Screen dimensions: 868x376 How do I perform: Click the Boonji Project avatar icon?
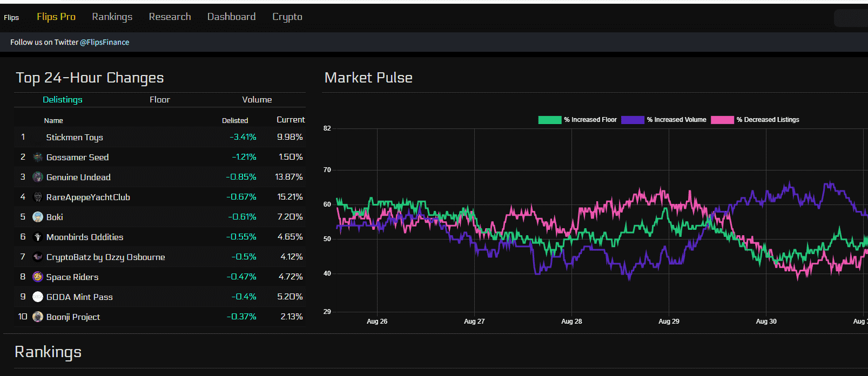pos(38,317)
